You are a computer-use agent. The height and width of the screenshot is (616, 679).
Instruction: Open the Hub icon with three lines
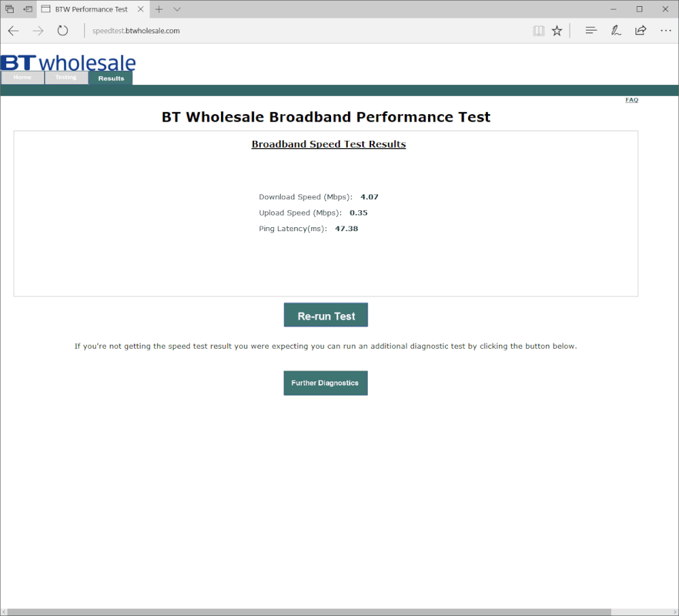click(591, 31)
